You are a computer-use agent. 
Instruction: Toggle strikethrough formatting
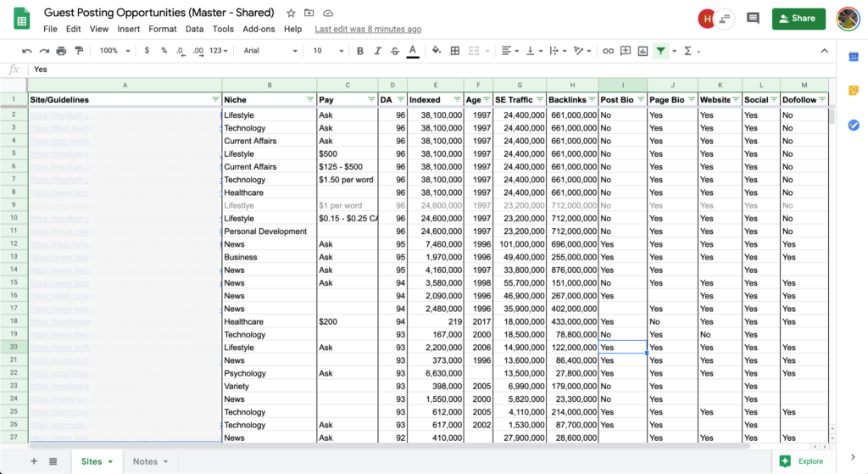(x=395, y=51)
